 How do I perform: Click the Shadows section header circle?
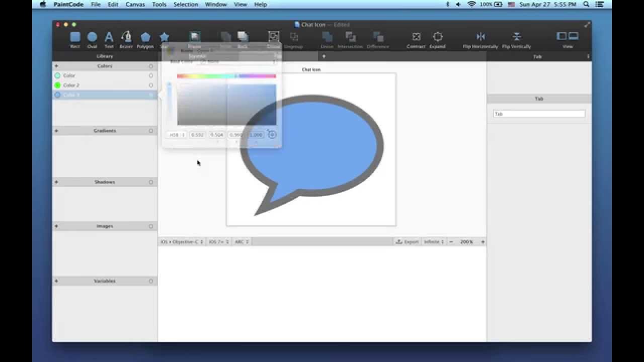tap(150, 182)
